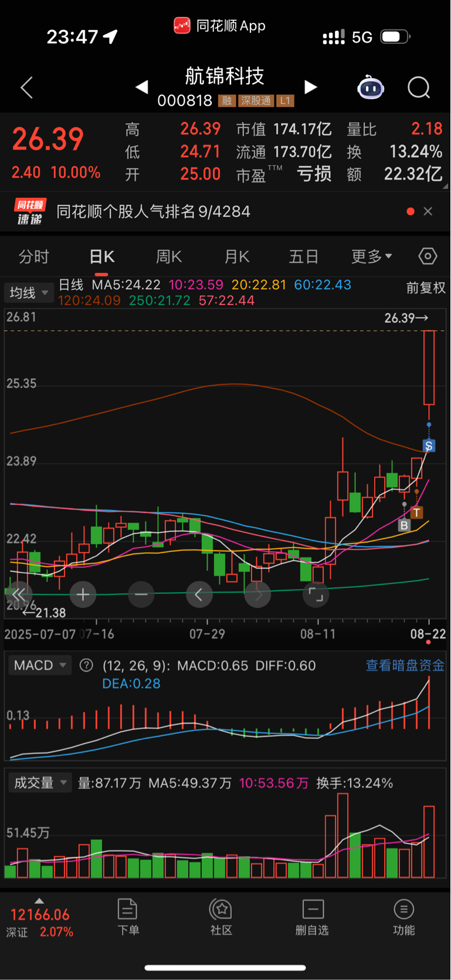Tap the 10.00% change percentage

(76, 173)
